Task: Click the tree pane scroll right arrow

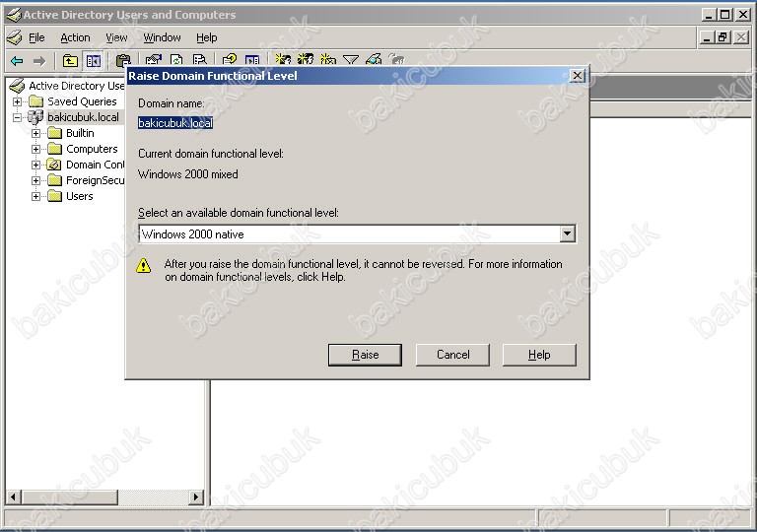Action: click(196, 498)
